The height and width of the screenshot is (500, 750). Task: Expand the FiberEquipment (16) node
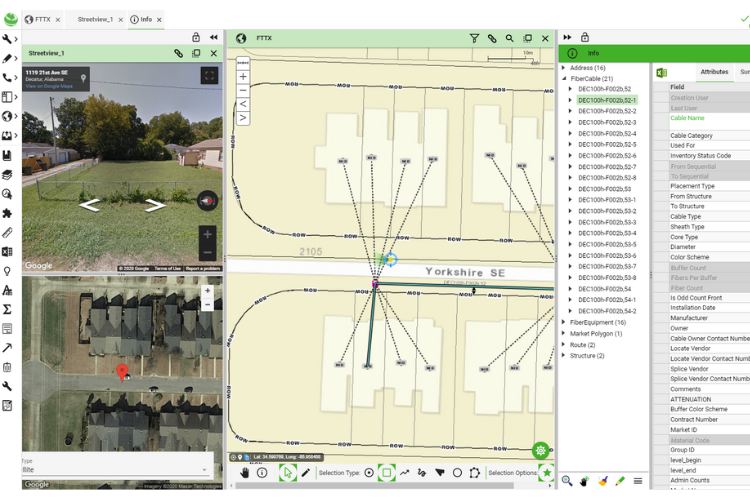point(563,322)
